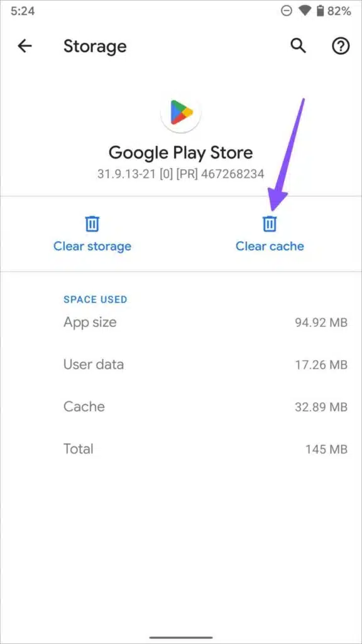Tap the battery status icon
Viewport: 362px width, 644px height.
320,11
